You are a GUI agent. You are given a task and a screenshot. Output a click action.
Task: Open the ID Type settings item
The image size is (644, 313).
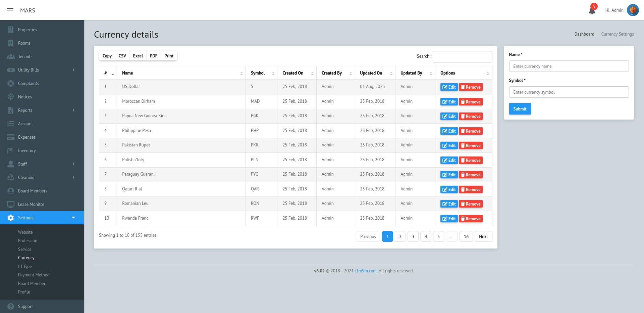click(x=25, y=266)
